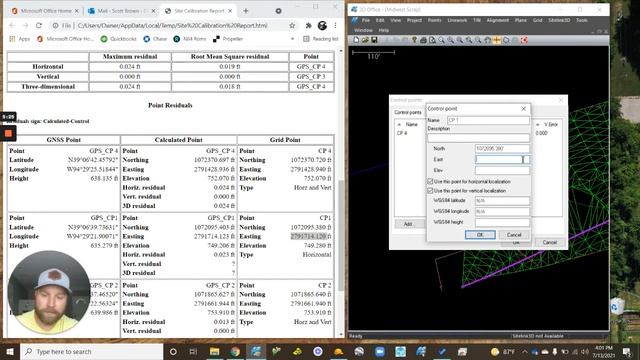This screenshot has height=360, width=640.
Task: Open the Chrome three-dot menu
Action: coord(335,25)
